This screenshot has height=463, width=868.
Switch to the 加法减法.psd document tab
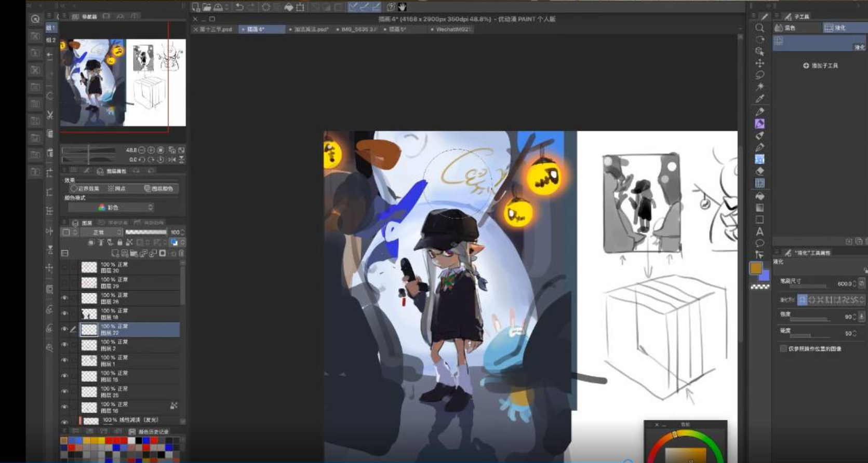[309, 30]
